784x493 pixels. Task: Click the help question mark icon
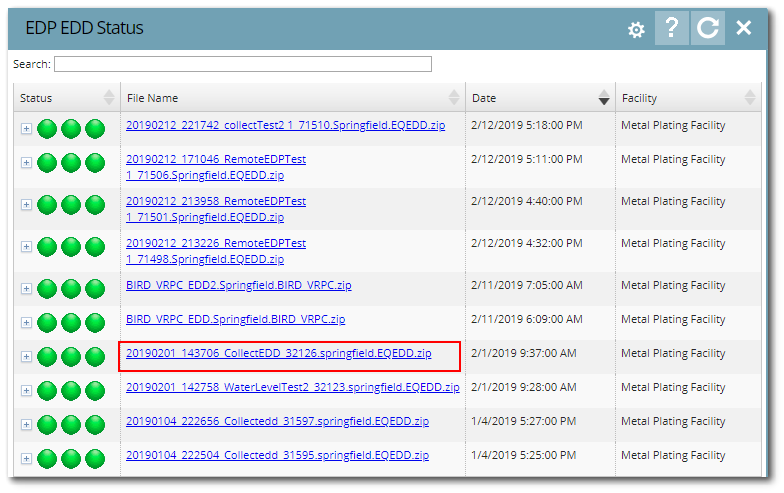672,29
